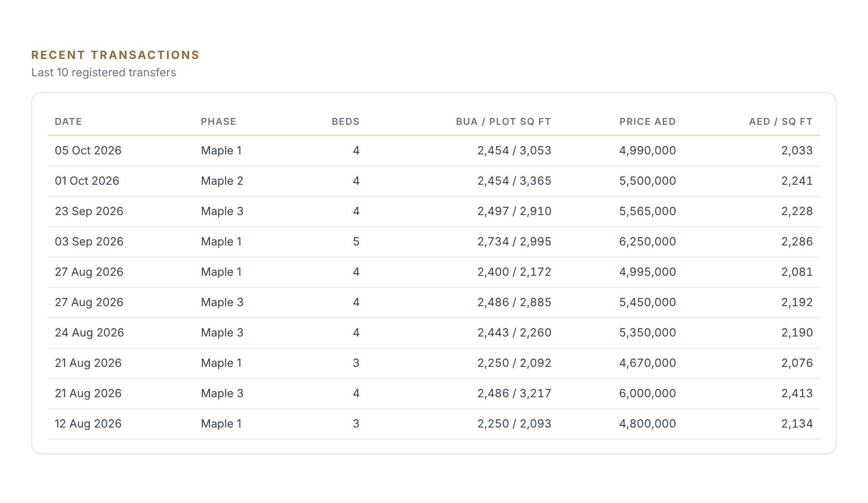Select the 2,250 / 2,093 area cell

point(514,424)
